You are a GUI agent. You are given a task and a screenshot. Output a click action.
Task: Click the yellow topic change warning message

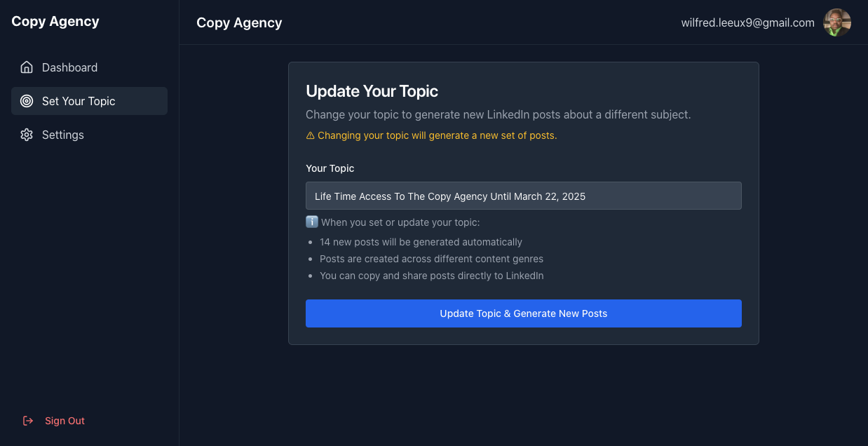(436, 135)
